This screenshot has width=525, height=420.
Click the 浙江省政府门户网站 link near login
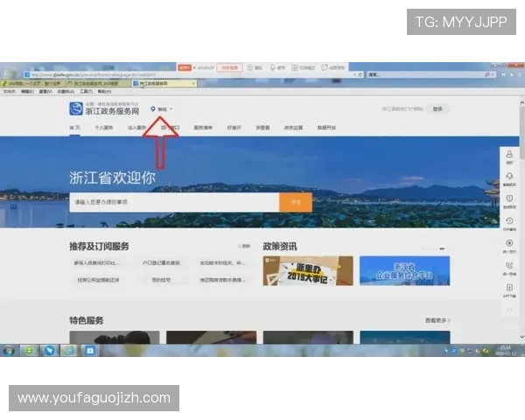coord(402,108)
